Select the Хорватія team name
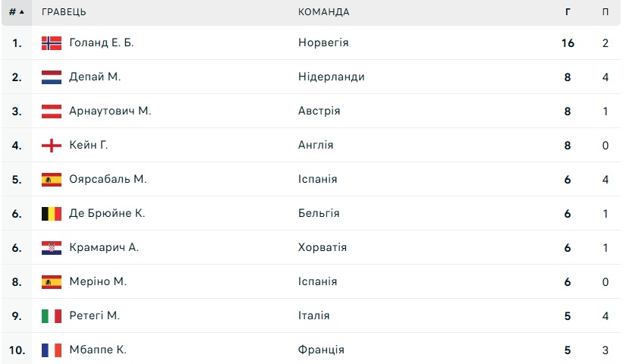Image resolution: width=626 pixels, height=364 pixels. click(x=322, y=248)
